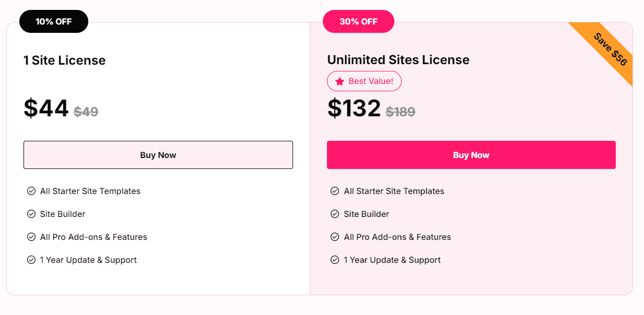644x315 pixels.
Task: Click the pink 30% OFF badge
Action: [358, 21]
